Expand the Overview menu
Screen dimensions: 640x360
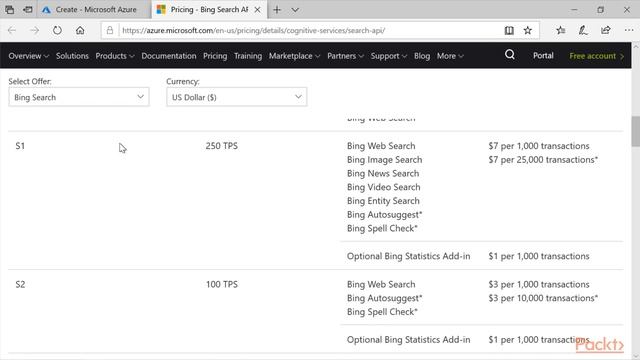pyautogui.click(x=29, y=56)
